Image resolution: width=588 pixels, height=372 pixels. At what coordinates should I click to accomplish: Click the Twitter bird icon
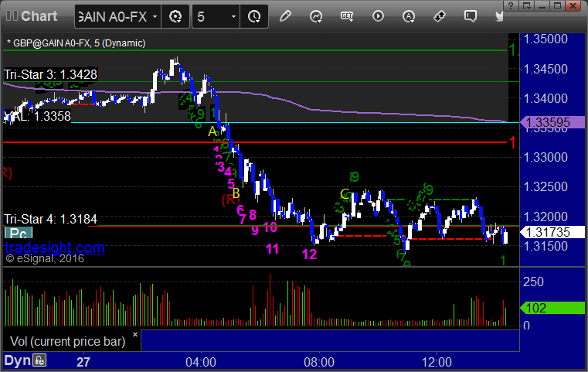tap(499, 16)
